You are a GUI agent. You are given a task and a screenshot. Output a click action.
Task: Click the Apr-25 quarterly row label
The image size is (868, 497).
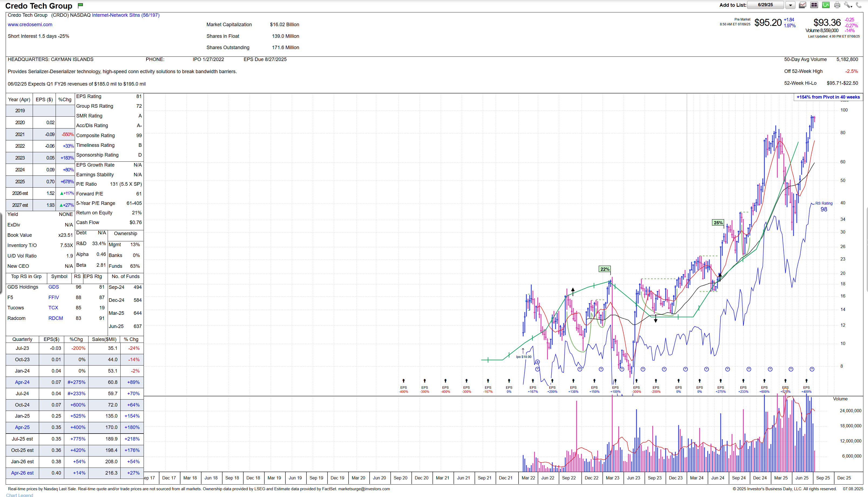coord(22,427)
